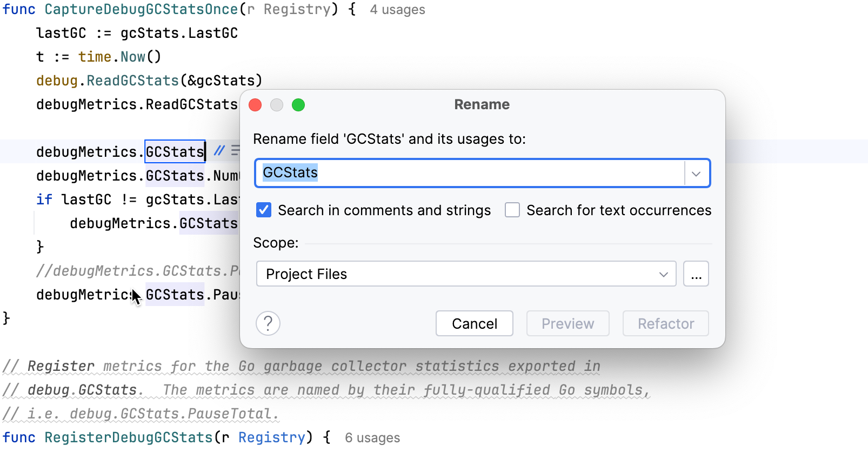Click the gray minimize window button
Image resolution: width=868 pixels, height=452 pixels.
click(x=277, y=105)
